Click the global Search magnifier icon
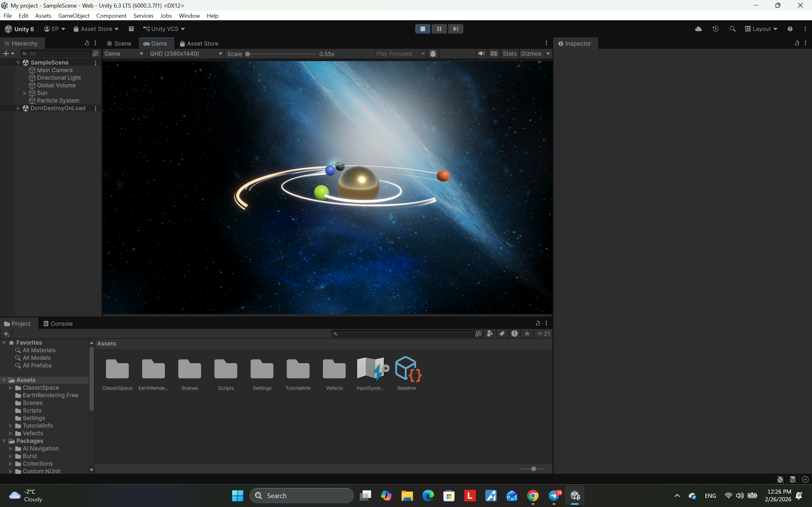Screen dimensions: 812x507 [732, 29]
